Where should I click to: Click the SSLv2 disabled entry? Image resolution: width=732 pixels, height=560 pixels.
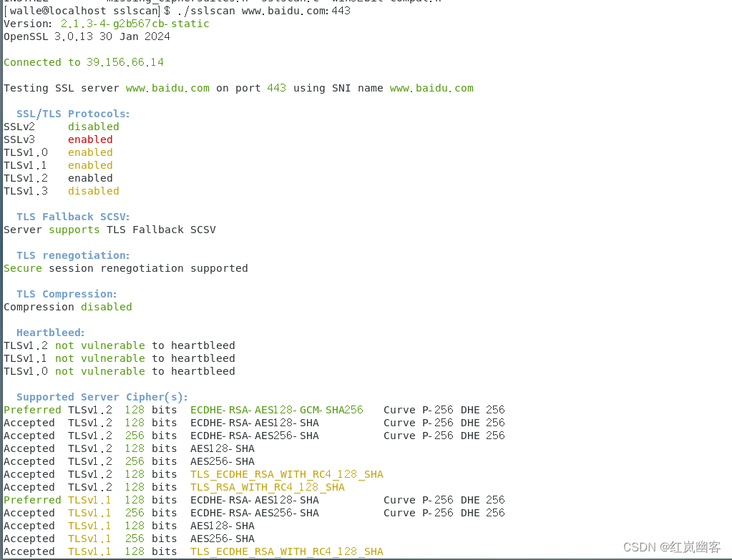click(64, 127)
